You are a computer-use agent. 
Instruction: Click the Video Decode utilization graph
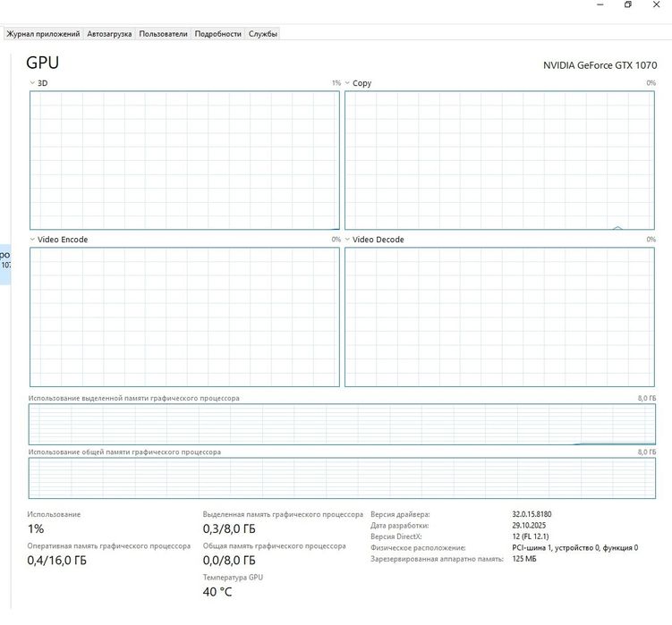tap(499, 317)
